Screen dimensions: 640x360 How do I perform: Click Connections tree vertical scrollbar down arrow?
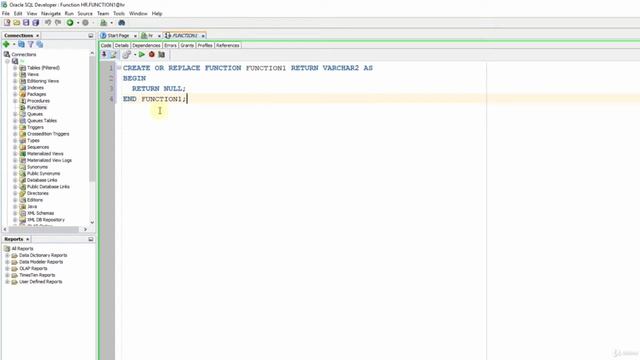pos(92,222)
